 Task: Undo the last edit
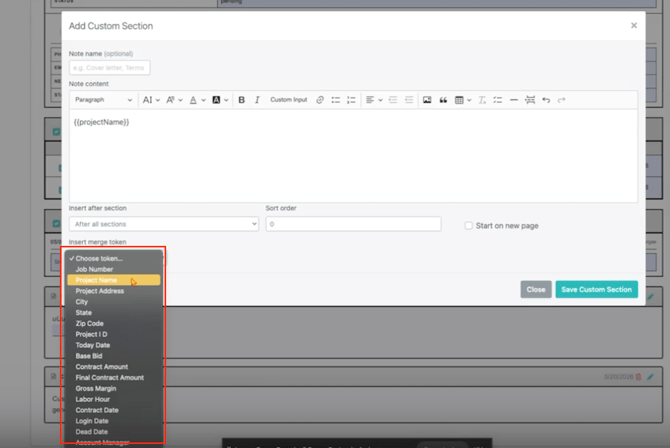tap(546, 100)
